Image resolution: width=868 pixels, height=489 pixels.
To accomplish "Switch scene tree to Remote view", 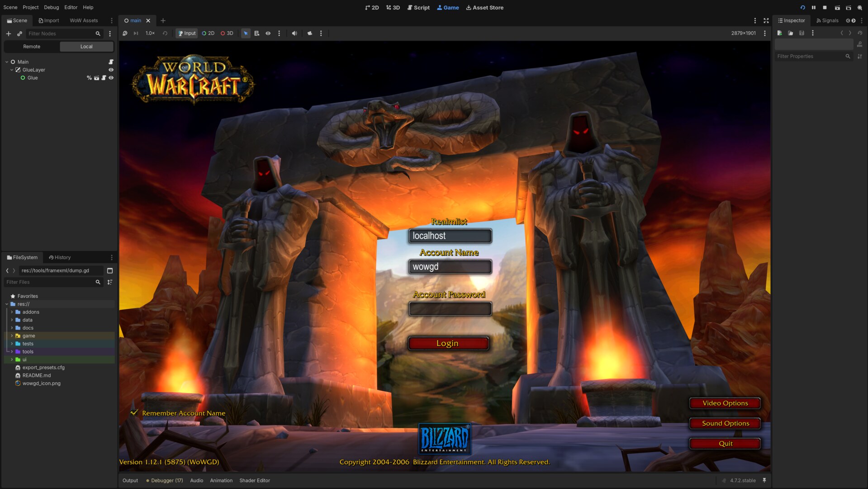I will [x=32, y=47].
